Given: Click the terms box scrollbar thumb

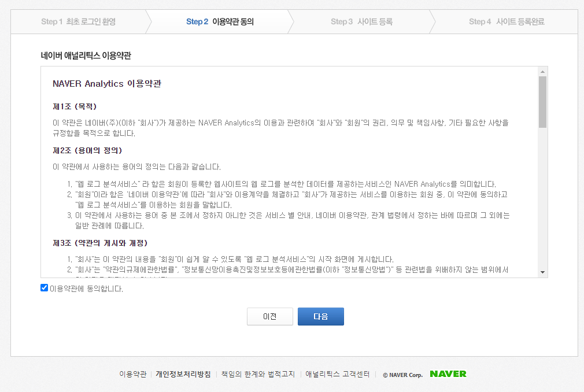Looking at the screenshot, I should tap(543, 102).
